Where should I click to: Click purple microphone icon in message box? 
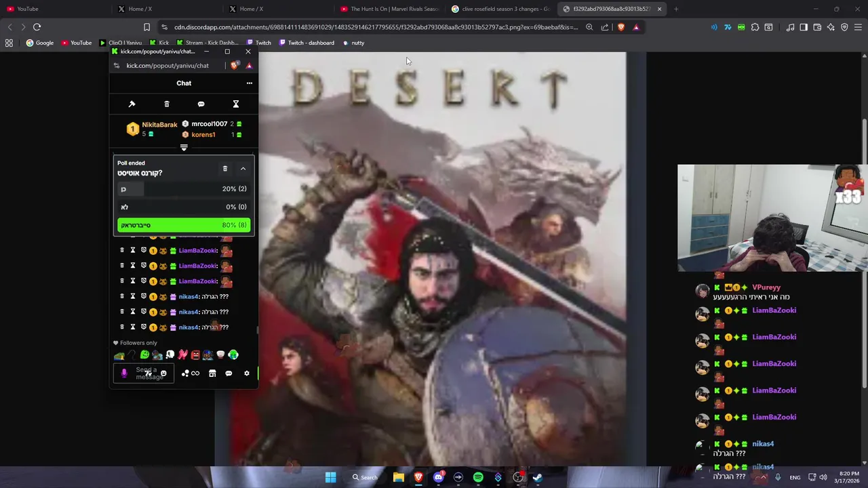[124, 373]
